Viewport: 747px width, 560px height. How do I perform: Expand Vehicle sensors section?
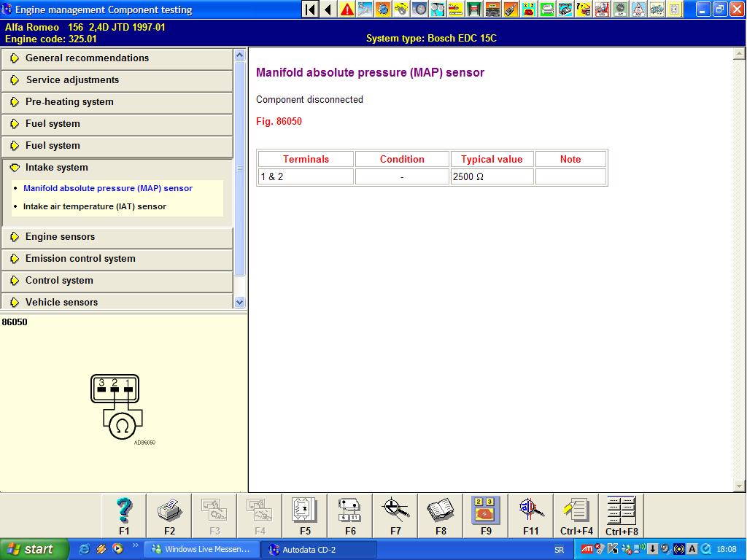point(117,302)
